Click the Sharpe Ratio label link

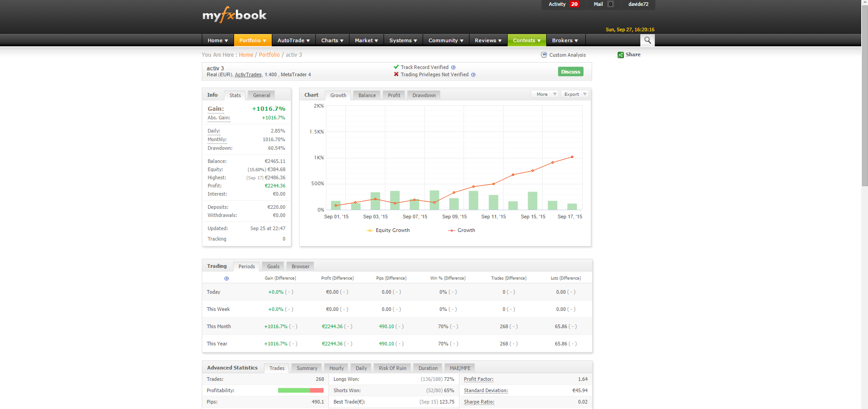point(479,402)
